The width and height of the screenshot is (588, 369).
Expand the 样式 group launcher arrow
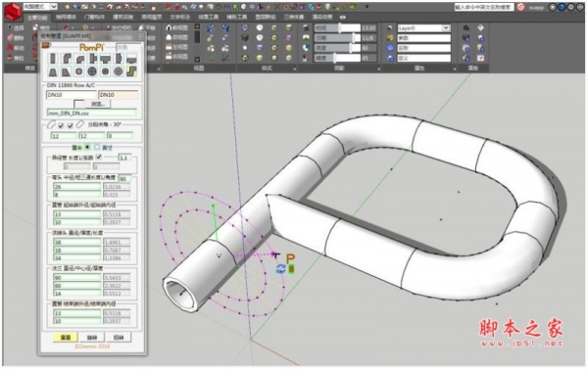(294, 69)
